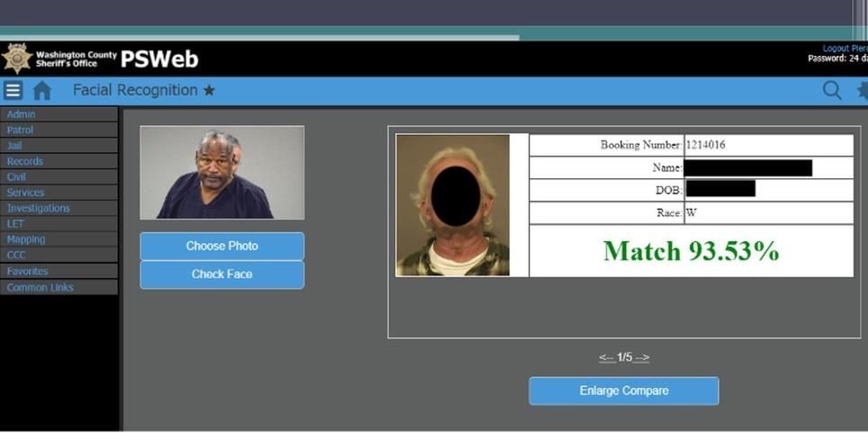Go to previous match with left arrow
Image resolution: width=868 pixels, height=433 pixels.
coord(606,358)
